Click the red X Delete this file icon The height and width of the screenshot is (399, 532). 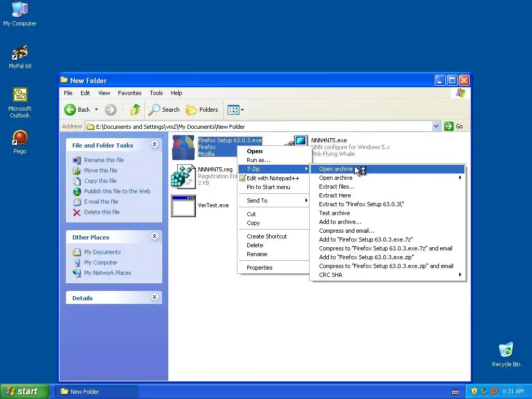tap(77, 212)
